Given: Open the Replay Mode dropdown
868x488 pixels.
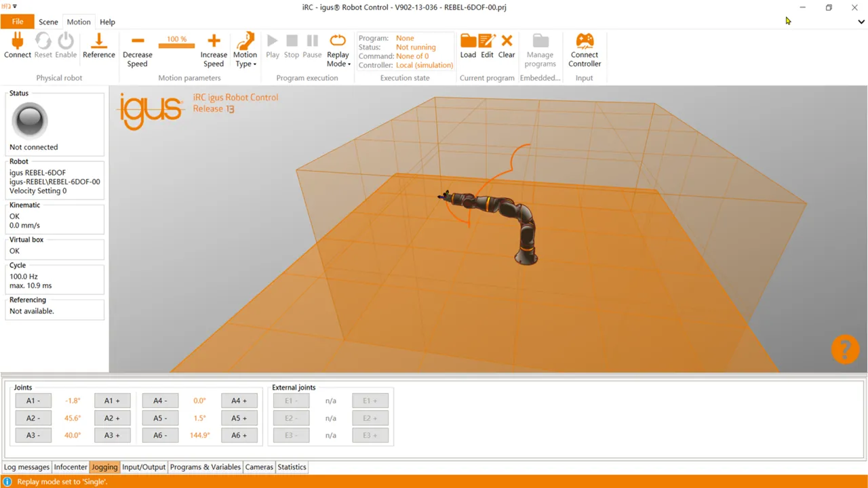Looking at the screenshot, I should 338,49.
